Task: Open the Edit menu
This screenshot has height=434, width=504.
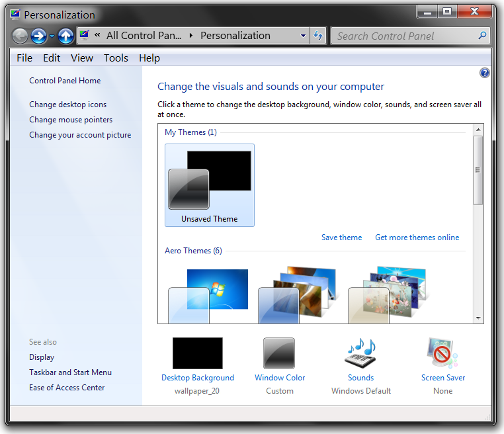Action: pos(52,58)
